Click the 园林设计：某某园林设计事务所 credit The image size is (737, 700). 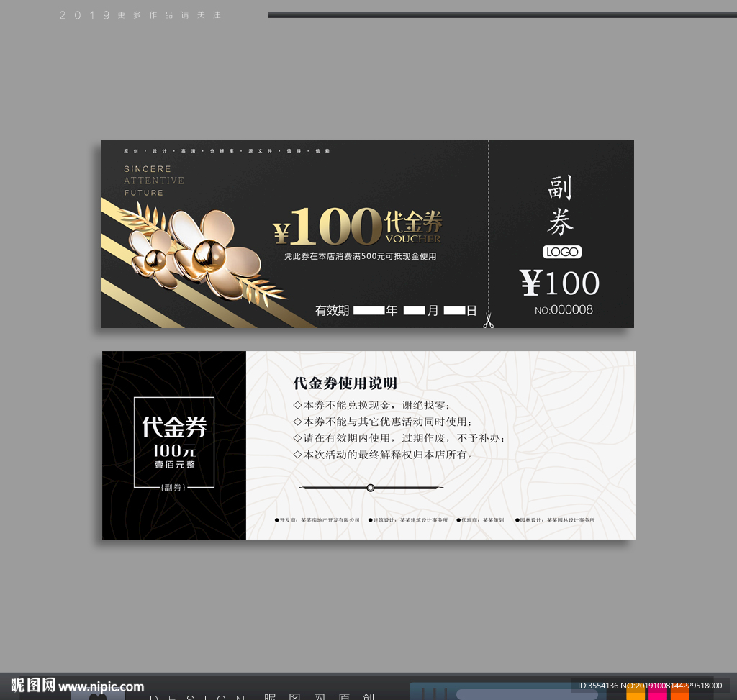click(x=555, y=520)
